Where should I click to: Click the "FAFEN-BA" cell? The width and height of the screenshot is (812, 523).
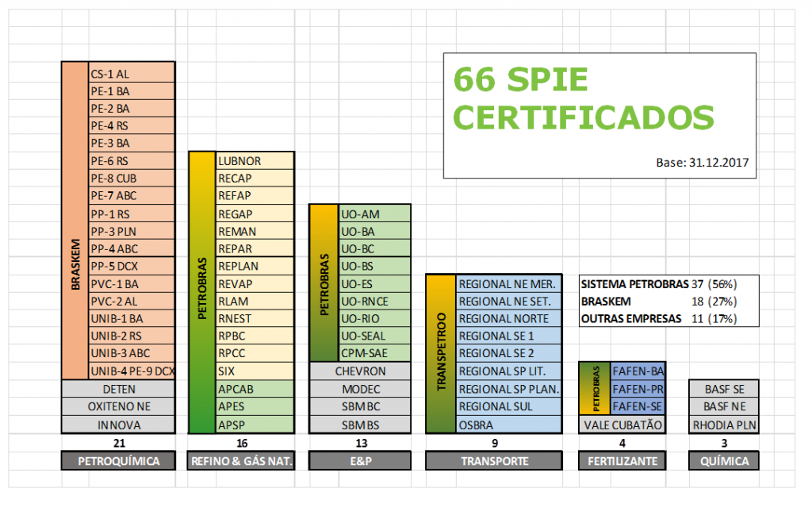pos(638,371)
